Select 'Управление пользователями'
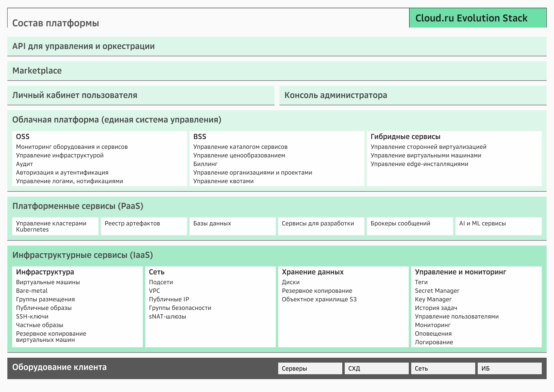The image size is (554, 392). [457, 317]
